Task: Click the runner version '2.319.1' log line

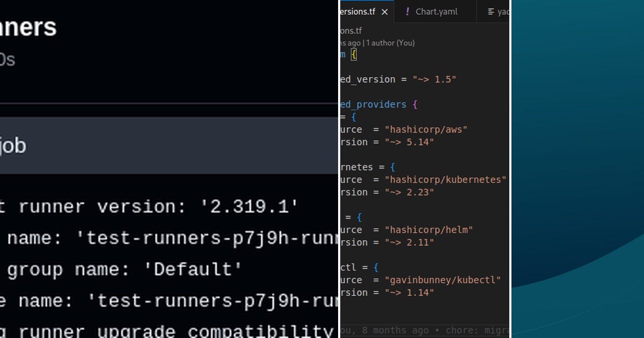Action: [x=149, y=207]
